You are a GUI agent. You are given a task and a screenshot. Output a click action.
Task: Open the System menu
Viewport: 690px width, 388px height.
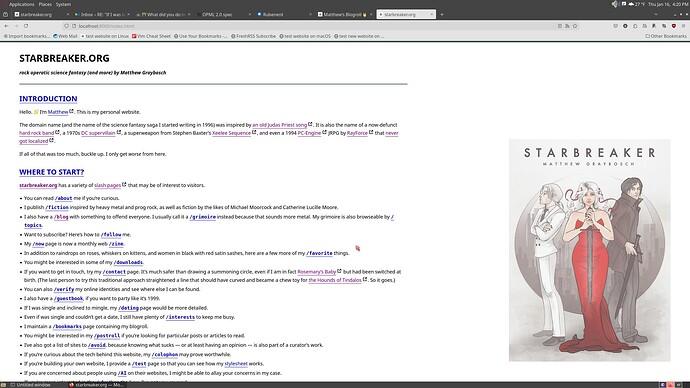[x=63, y=4]
